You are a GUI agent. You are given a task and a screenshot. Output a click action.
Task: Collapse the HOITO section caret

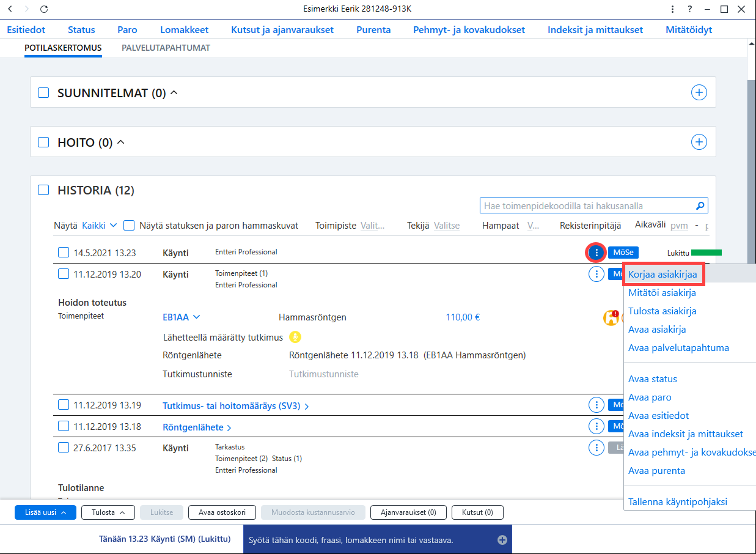coord(120,142)
